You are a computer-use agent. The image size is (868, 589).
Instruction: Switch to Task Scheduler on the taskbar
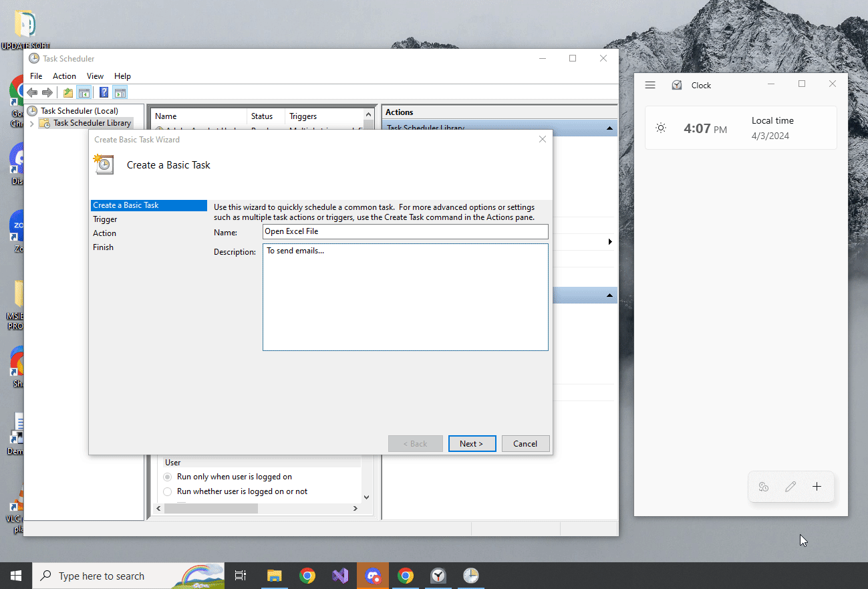pyautogui.click(x=471, y=576)
